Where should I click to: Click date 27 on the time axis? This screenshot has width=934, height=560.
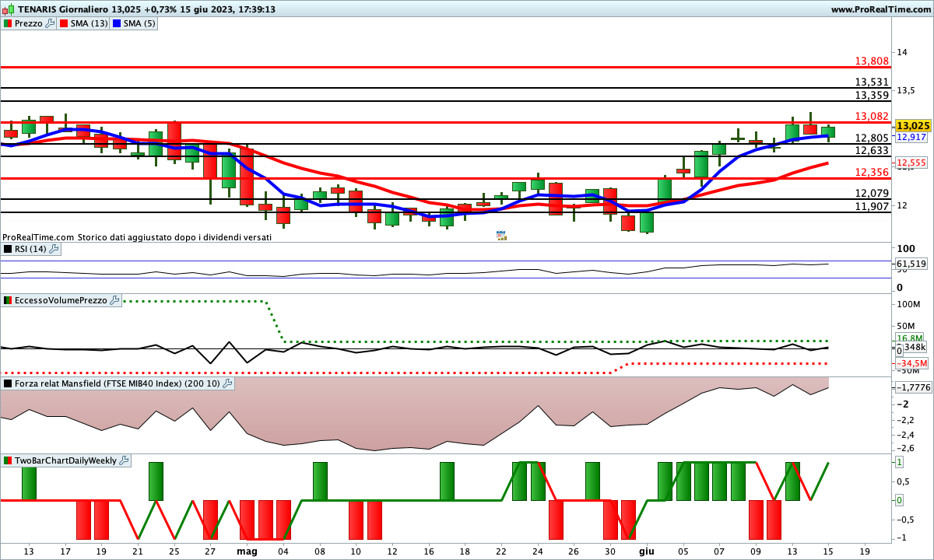[x=210, y=551]
